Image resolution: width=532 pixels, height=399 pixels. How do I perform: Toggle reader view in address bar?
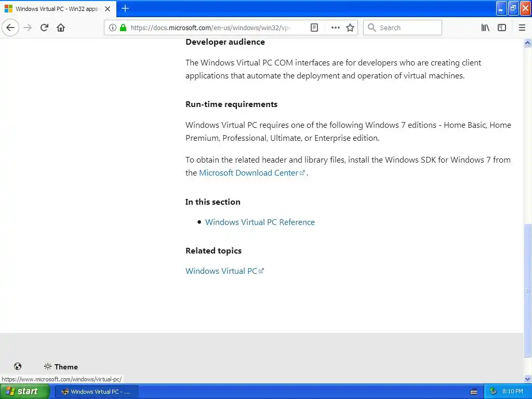[x=314, y=28]
